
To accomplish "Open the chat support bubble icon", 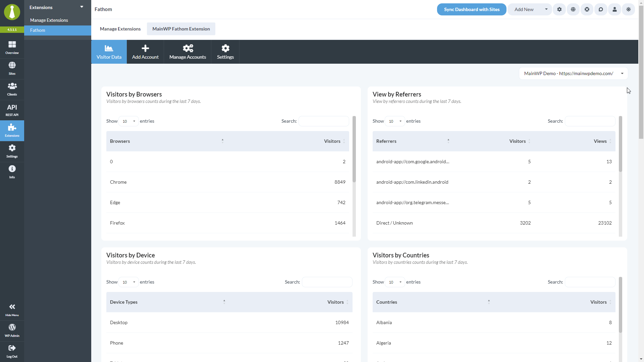I will (x=600, y=9).
